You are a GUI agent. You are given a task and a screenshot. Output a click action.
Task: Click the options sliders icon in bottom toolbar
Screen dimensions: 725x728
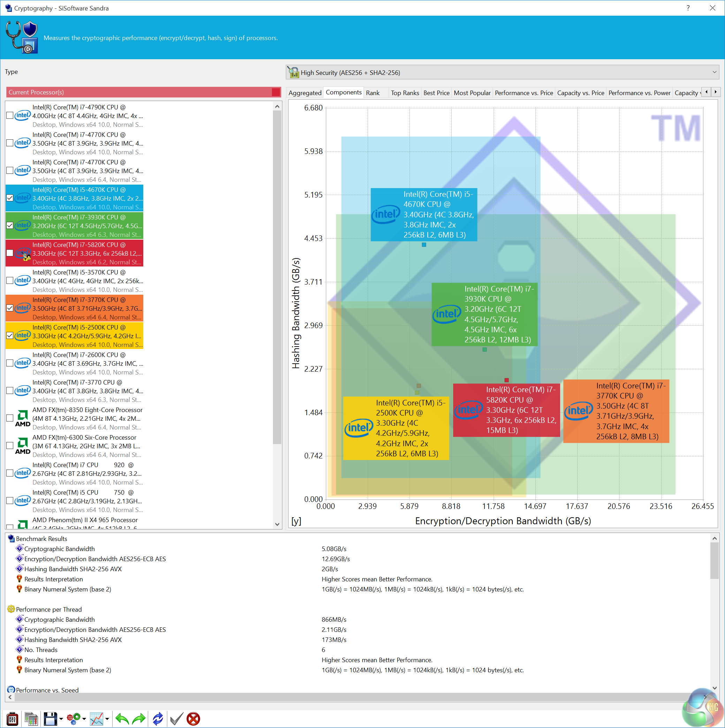tap(13, 719)
